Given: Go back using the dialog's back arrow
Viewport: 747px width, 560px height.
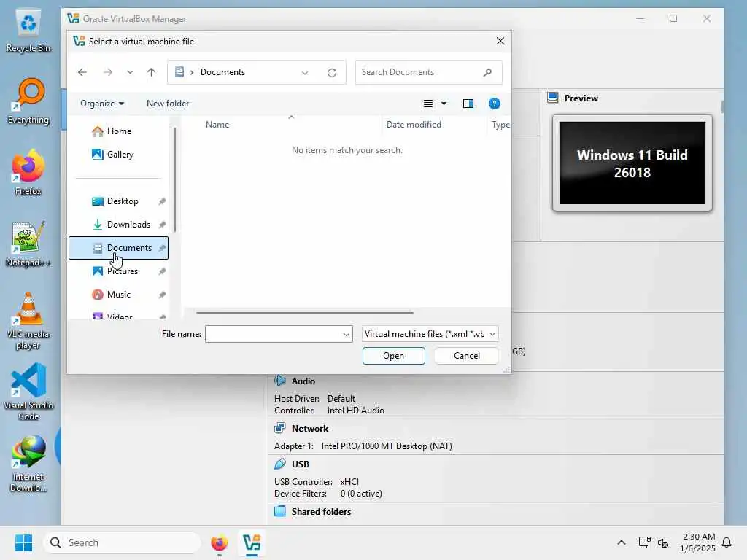Looking at the screenshot, I should (82, 72).
